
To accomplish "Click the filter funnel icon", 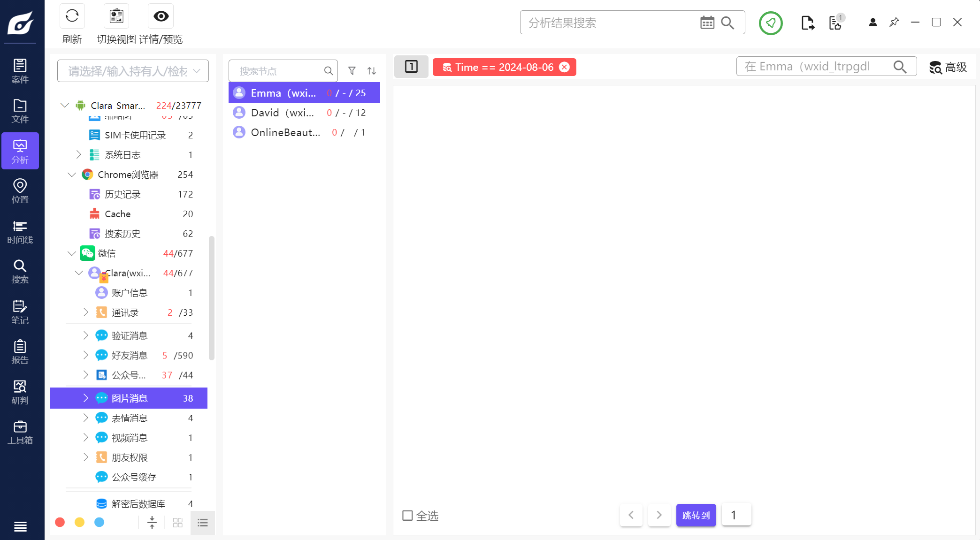I will (352, 71).
